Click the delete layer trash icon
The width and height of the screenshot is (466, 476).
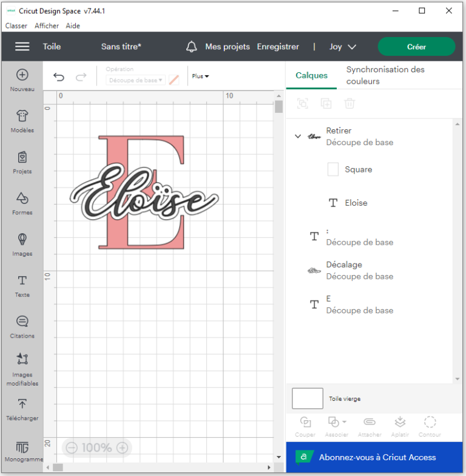click(x=349, y=103)
